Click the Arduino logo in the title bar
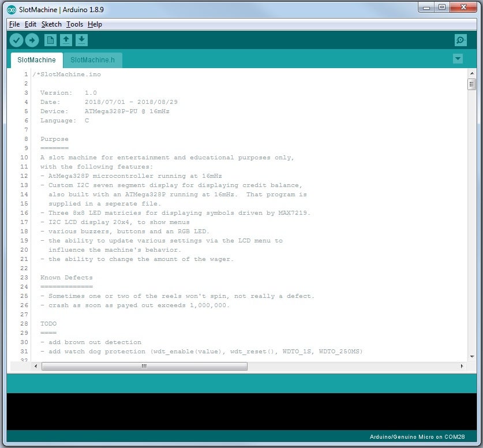 (12, 10)
